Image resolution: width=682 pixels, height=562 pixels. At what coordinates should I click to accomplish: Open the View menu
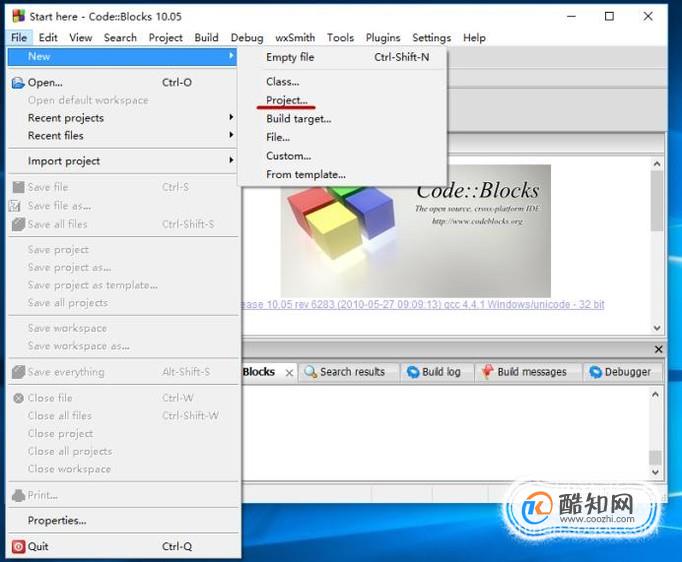click(80, 38)
